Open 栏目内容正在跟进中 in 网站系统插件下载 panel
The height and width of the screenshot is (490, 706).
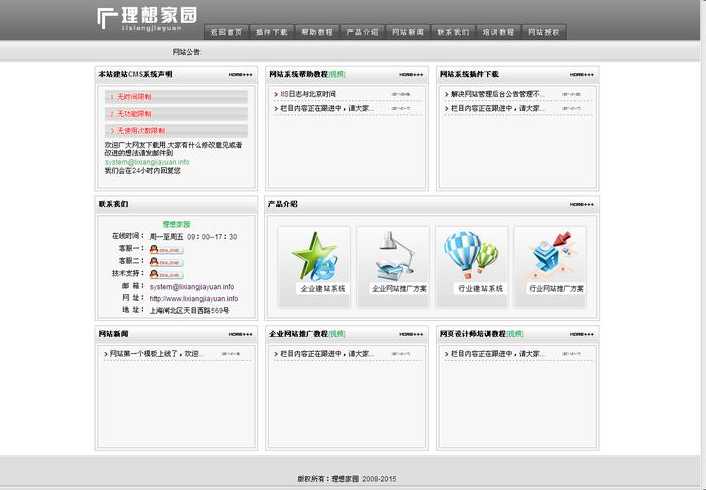pos(497,109)
